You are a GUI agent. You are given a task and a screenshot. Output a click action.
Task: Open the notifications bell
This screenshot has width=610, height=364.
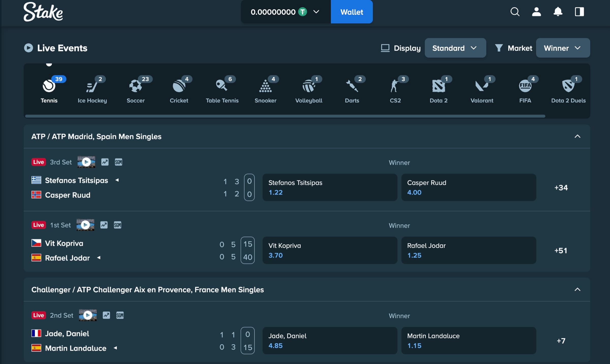coord(558,12)
